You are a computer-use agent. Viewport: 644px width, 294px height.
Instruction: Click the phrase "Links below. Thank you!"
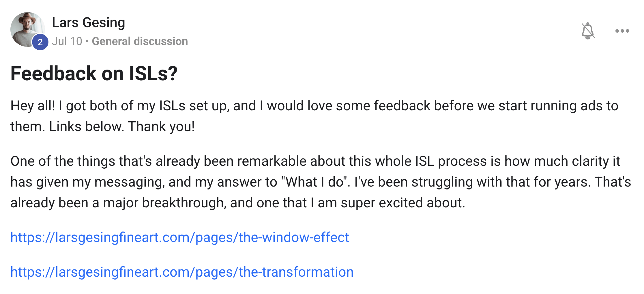[x=122, y=126]
